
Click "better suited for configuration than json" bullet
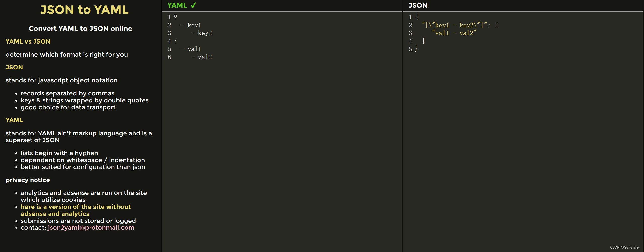pyautogui.click(x=83, y=167)
